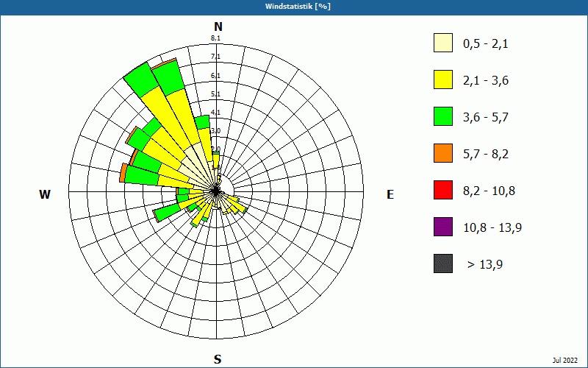Click the legend label '3,6 - 5,7'
The image size is (588, 368).
click(x=486, y=118)
